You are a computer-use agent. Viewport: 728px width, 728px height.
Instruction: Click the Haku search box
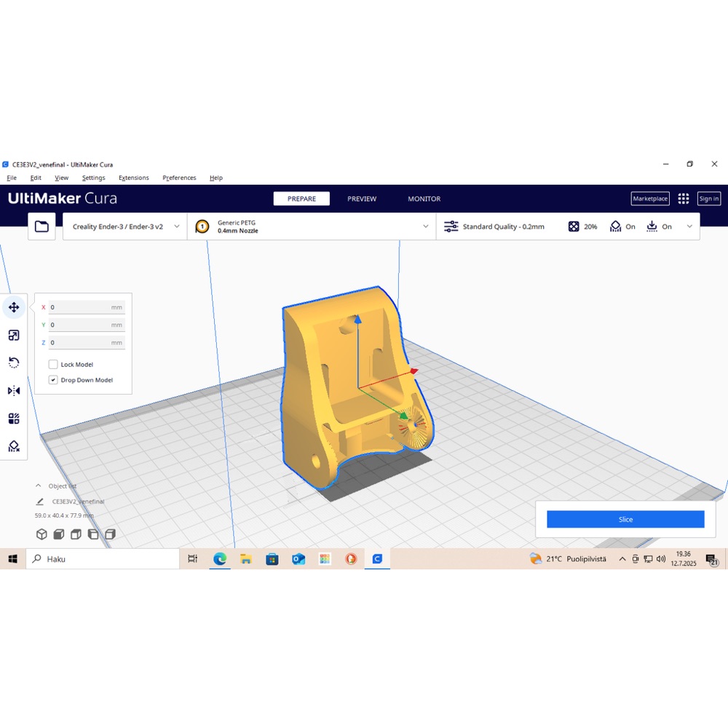click(x=103, y=559)
